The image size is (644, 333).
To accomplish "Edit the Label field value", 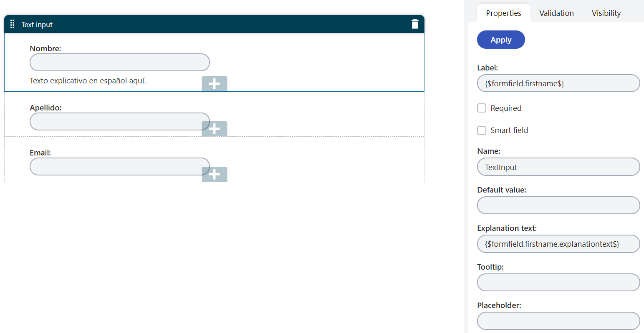I will [558, 83].
